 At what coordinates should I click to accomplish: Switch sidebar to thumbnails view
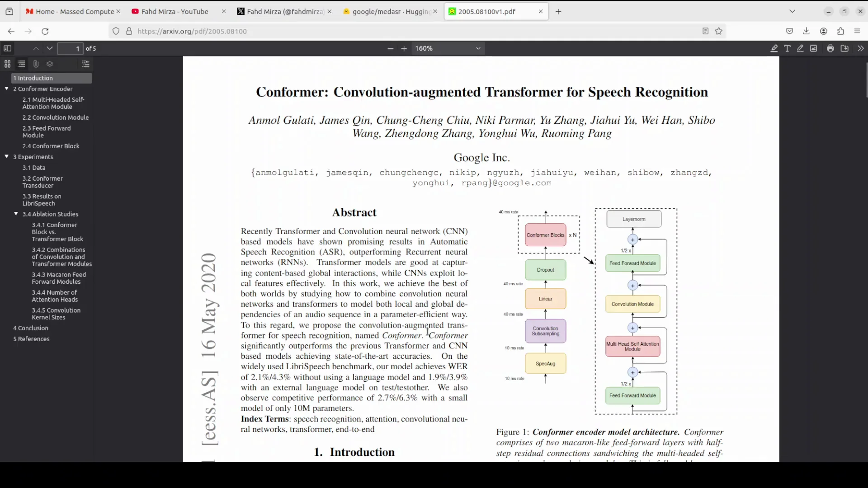click(x=7, y=64)
